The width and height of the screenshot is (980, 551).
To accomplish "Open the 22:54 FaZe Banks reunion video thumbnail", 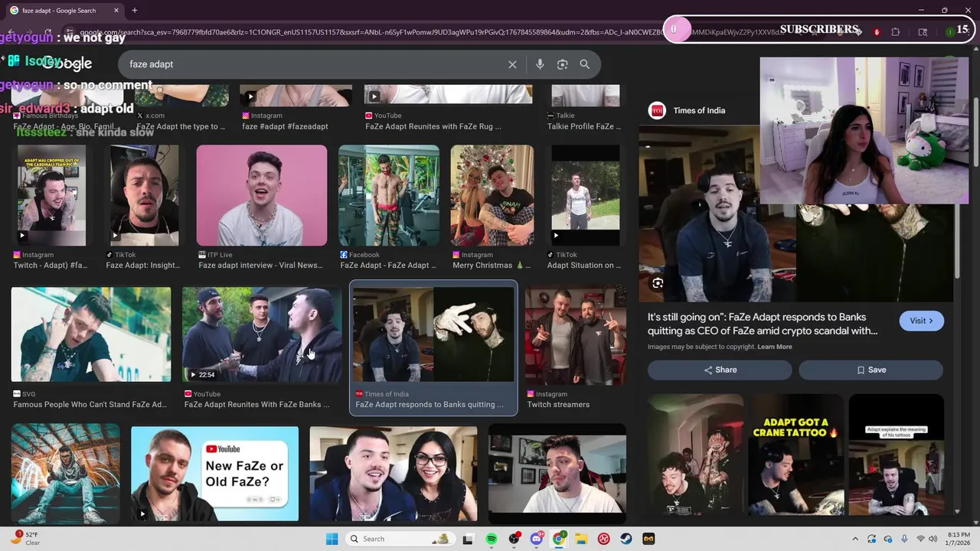I will pos(262,334).
